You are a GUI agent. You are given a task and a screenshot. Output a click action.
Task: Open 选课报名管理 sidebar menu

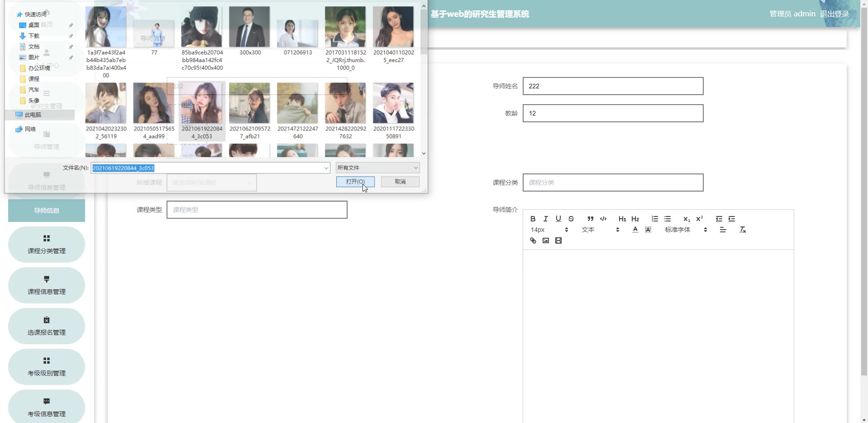[47, 326]
